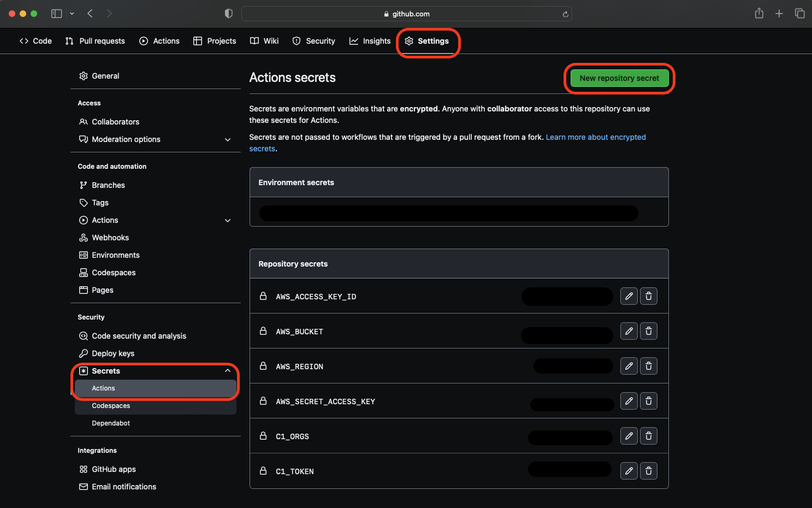Show Safari sidebar panel
Screen dimensions: 812x508
[x=56, y=14]
